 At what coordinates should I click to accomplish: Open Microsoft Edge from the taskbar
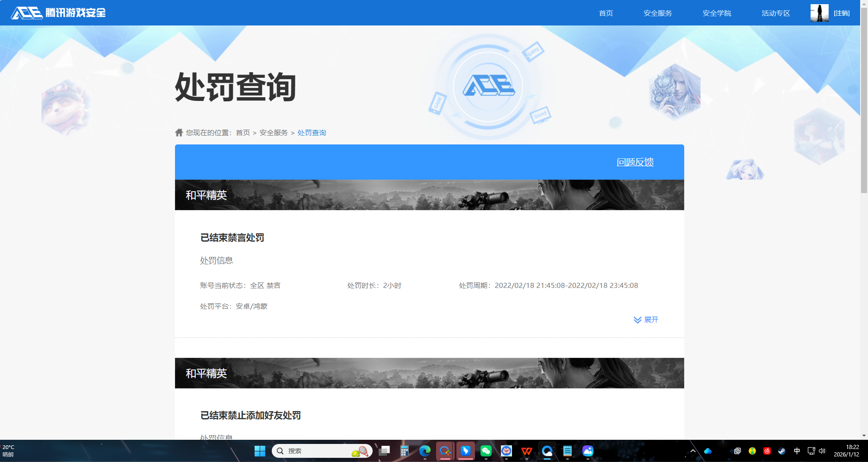424,450
